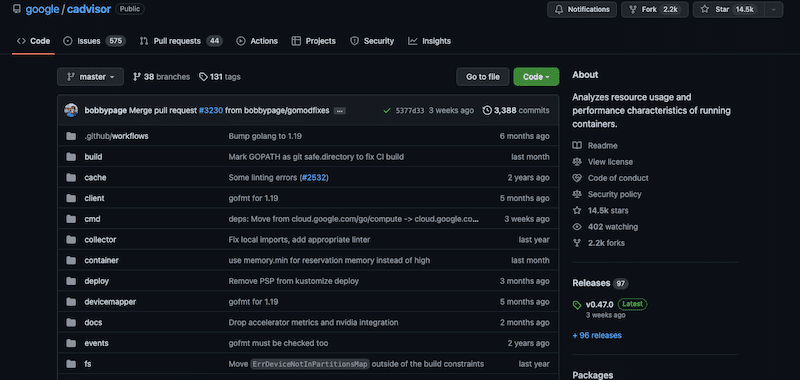Click the folder icon next to collector
The width and height of the screenshot is (800, 380).
point(71,239)
